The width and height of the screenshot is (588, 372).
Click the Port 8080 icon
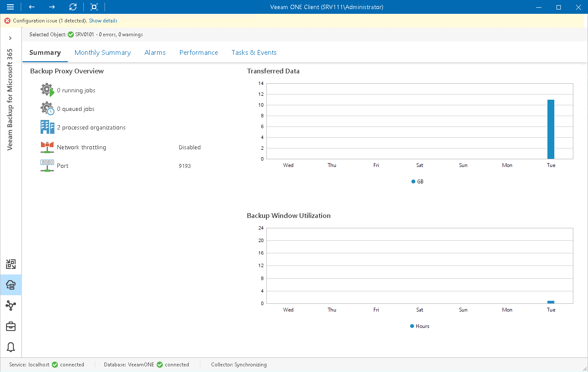click(x=47, y=166)
